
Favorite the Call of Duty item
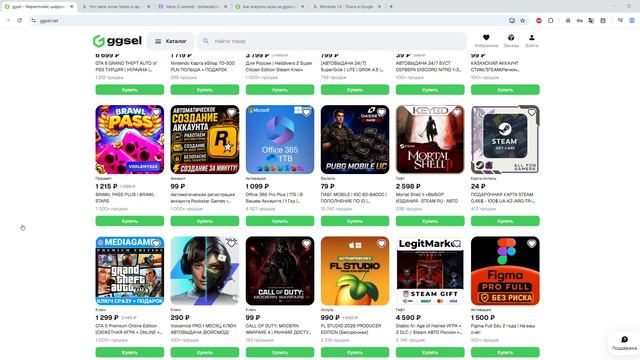tap(307, 244)
